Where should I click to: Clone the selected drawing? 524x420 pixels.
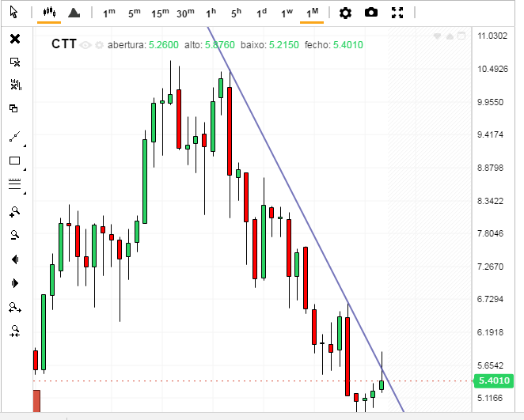pyautogui.click(x=13, y=108)
